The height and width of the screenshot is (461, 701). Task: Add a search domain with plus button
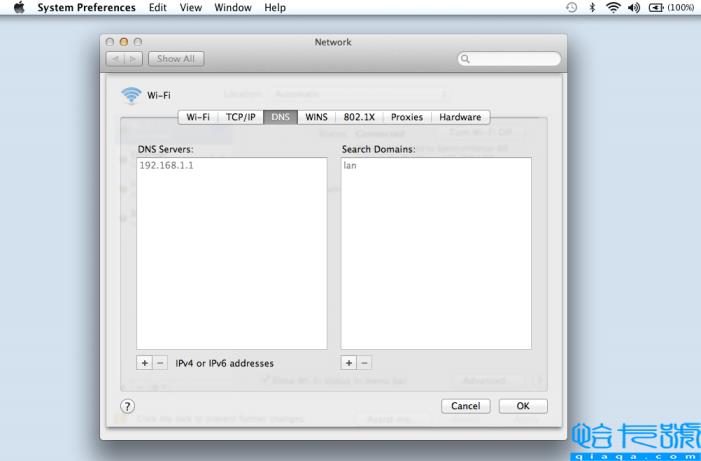tap(349, 363)
